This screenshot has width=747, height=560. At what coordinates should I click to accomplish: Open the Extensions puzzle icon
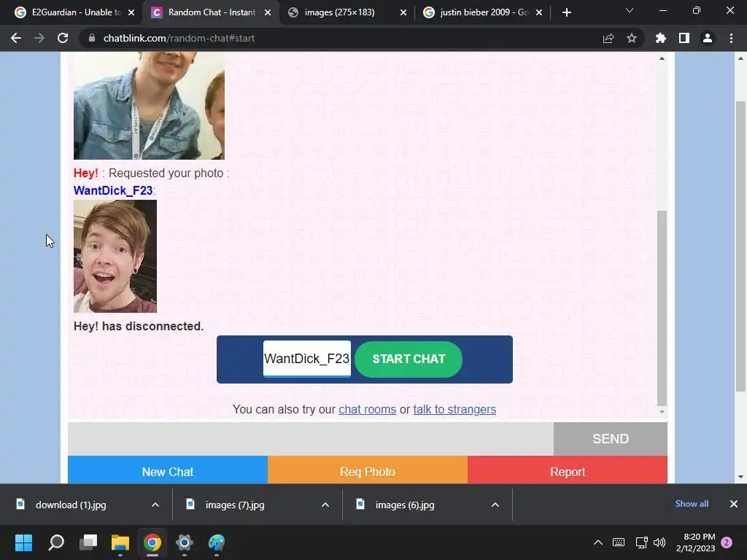pos(661,38)
